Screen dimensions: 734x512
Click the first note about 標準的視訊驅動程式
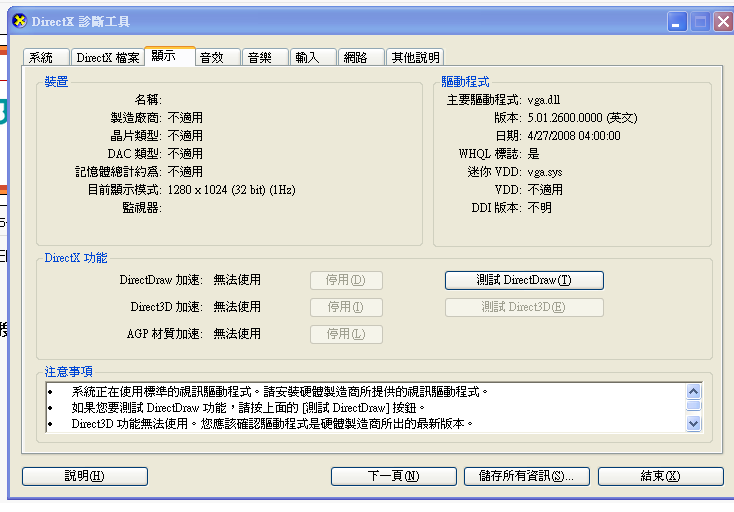(279, 392)
